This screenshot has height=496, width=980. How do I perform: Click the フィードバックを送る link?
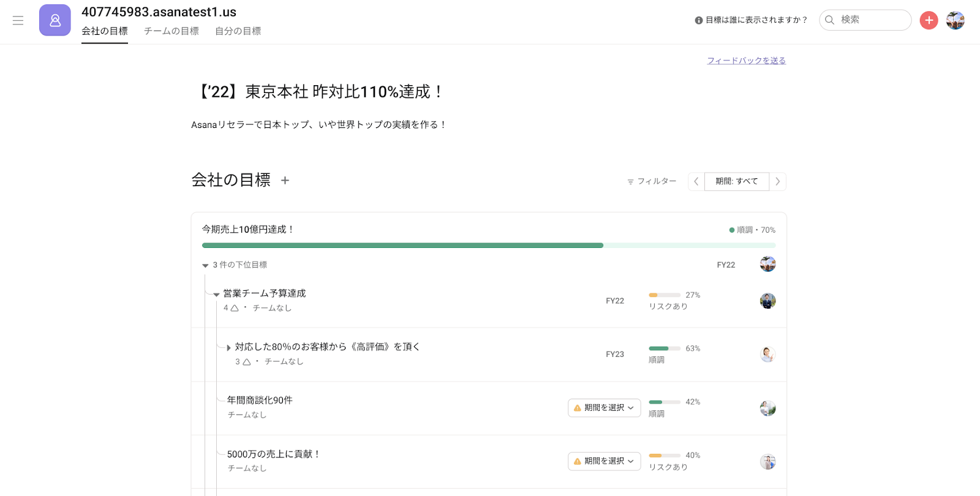746,61
